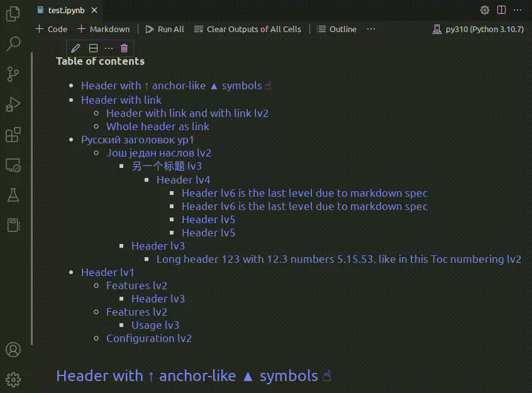The image size is (532, 393).
Task: Delete the Table of contents cell with the trash icon
Action: pos(124,48)
